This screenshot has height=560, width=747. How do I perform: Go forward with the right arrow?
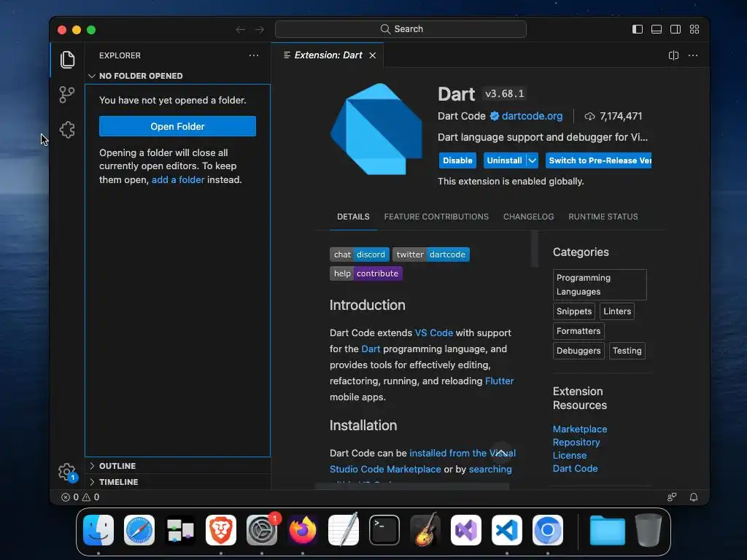coord(260,29)
